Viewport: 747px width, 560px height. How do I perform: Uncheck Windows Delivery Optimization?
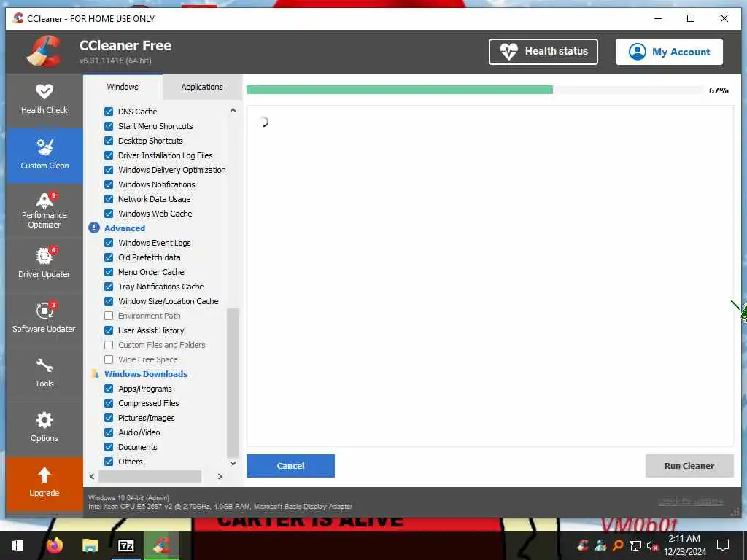tap(109, 170)
